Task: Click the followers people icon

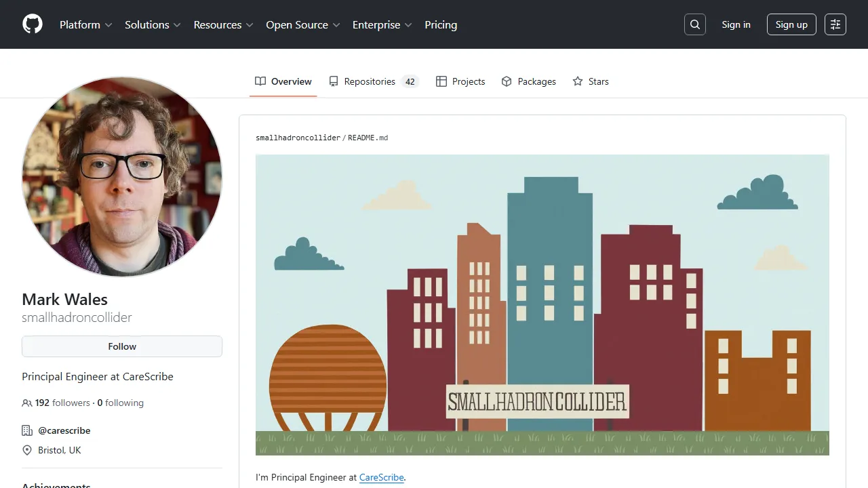Action: (x=27, y=403)
